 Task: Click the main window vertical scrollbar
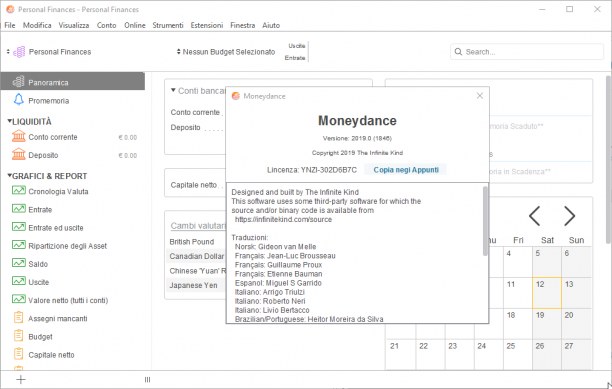pos(608,160)
